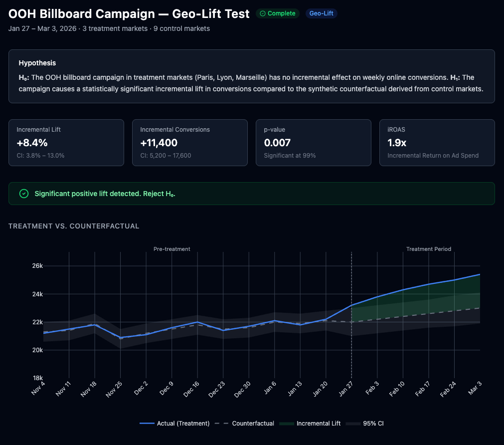Screen dimensions: 504x445
Task: Click the check icon in the Complete badge
Action: pos(263,13)
